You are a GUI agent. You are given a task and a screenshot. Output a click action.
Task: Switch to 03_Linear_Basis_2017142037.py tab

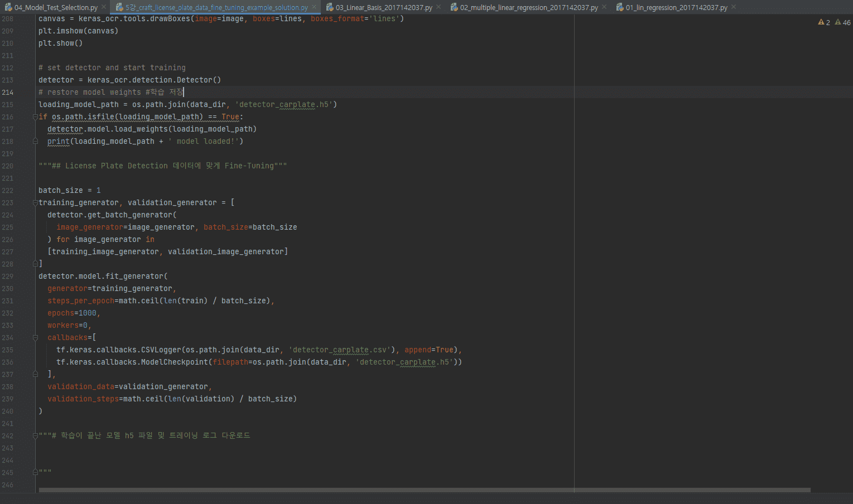(384, 8)
